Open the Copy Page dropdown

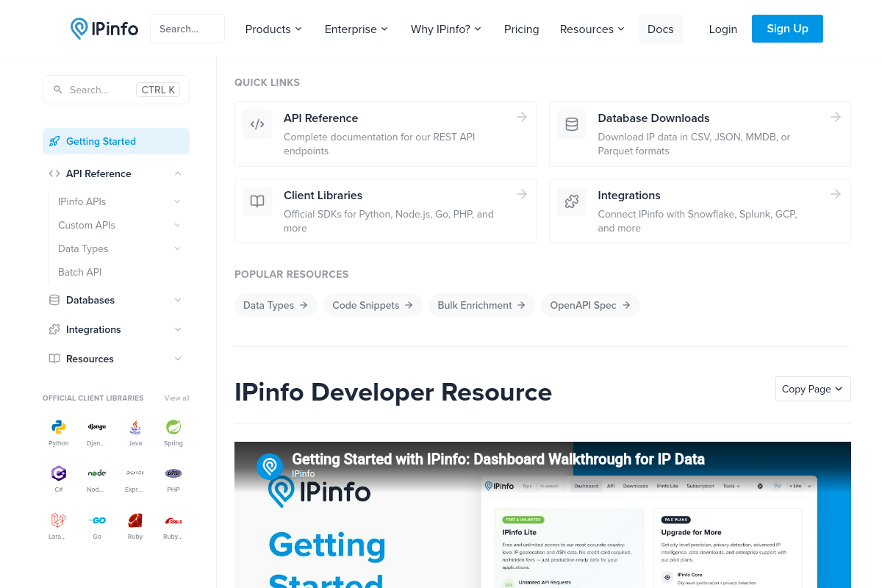click(x=813, y=389)
